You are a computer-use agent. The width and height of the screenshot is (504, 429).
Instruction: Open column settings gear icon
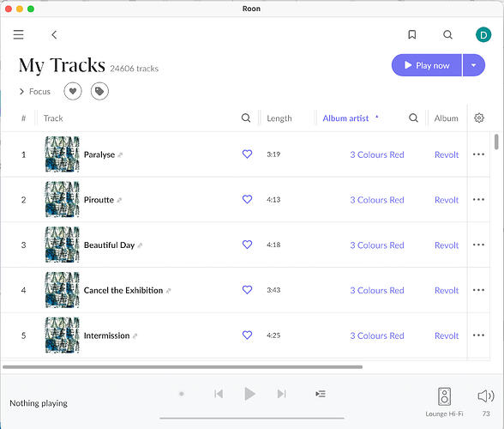478,118
